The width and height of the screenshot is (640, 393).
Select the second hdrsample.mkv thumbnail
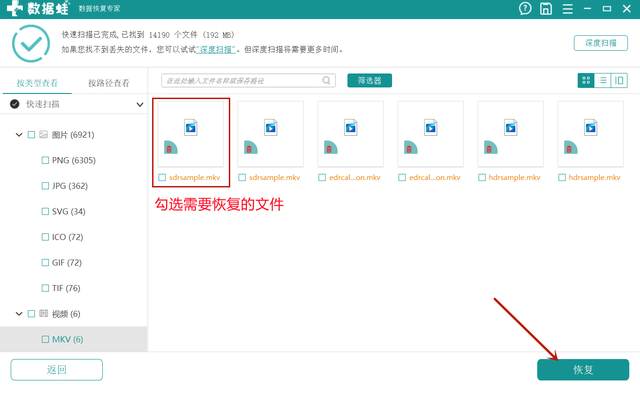pyautogui.click(x=591, y=134)
